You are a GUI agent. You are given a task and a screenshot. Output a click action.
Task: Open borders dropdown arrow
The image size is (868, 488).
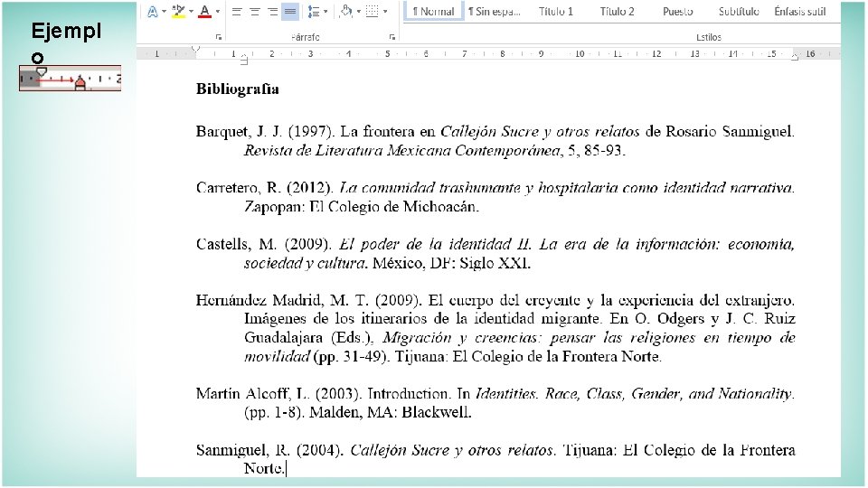385,12
